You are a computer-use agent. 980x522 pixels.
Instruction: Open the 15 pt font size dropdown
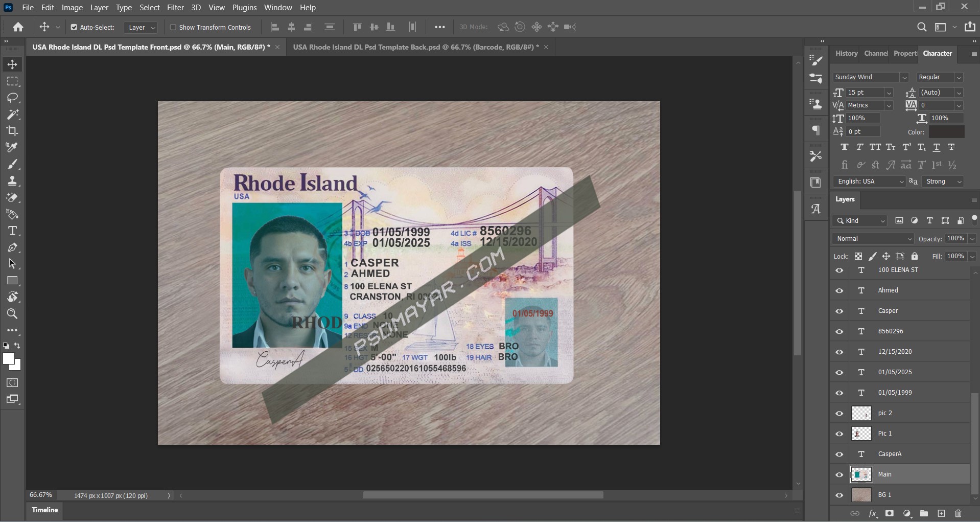(x=889, y=93)
